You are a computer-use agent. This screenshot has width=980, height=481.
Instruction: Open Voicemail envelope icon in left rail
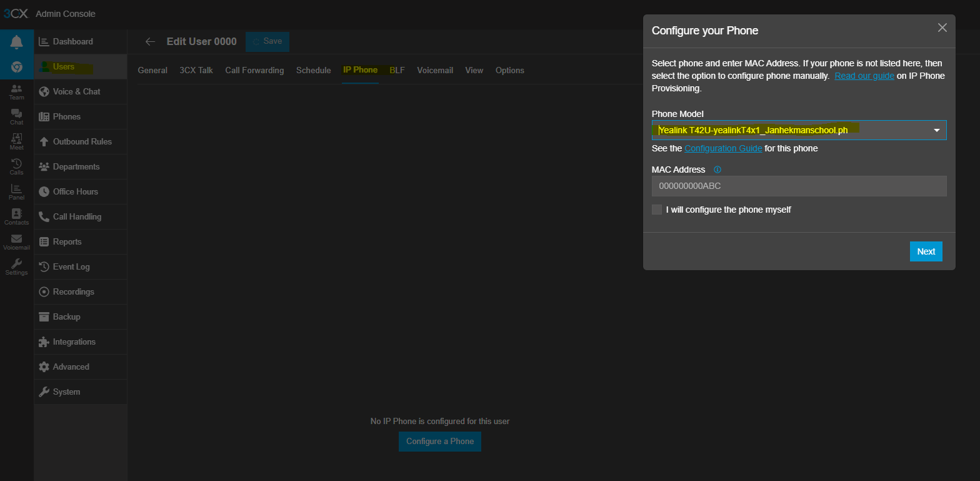pos(17,242)
